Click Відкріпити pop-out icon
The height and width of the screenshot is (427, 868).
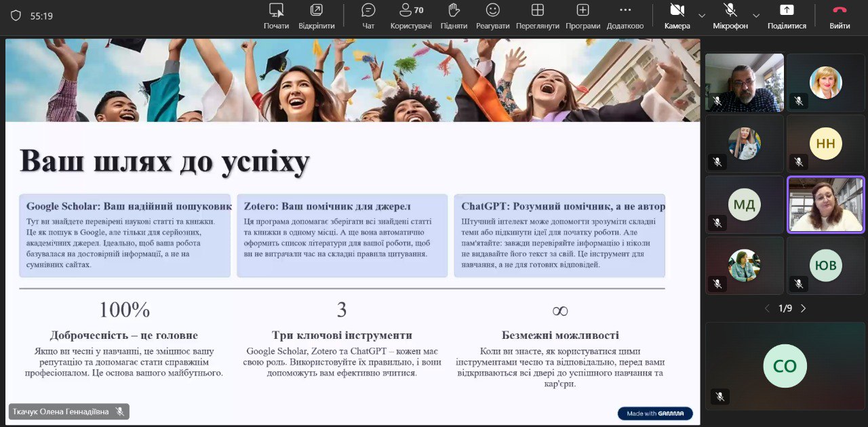point(317,16)
